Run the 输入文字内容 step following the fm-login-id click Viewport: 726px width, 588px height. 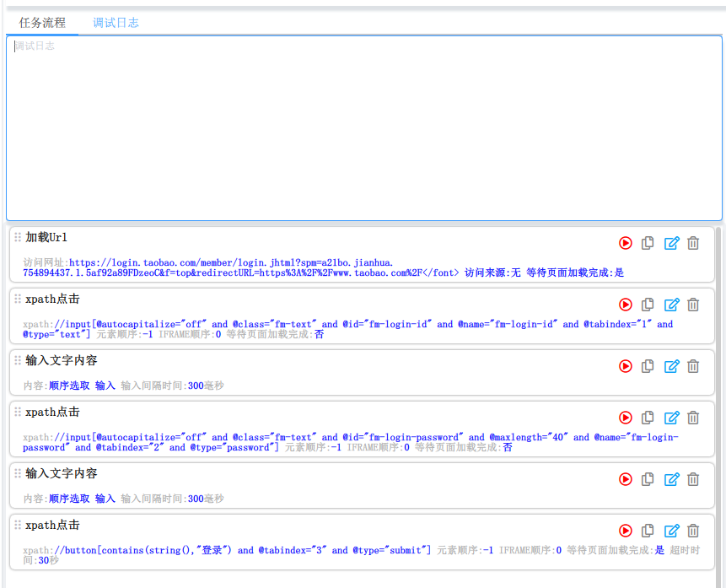tap(626, 366)
